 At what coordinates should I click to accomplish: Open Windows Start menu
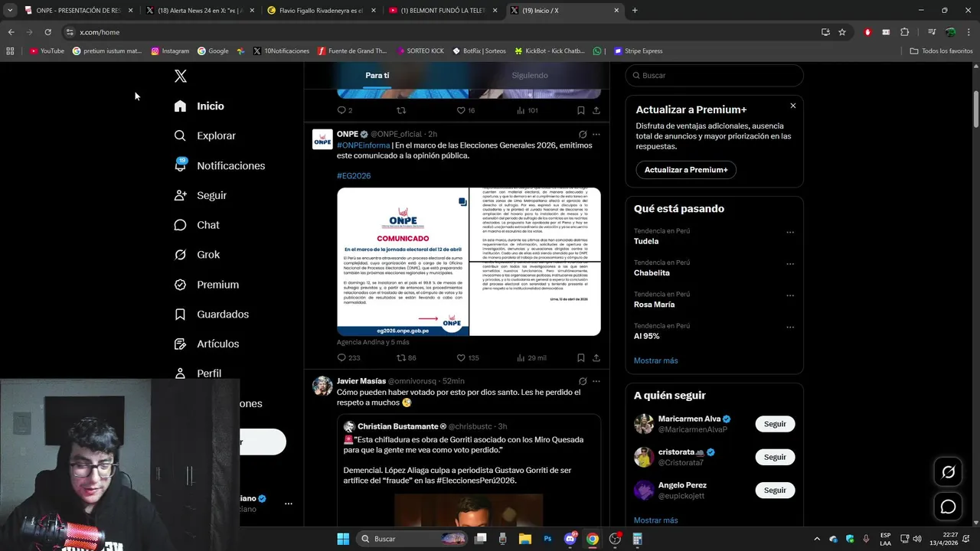343,539
